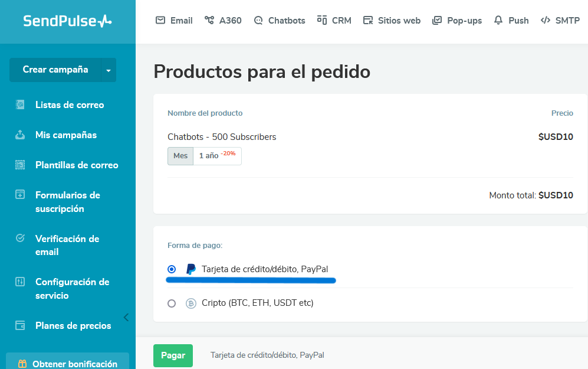Screen dimensions: 588x369
Task: Click the Listas de correo sidebar icon
Action: (x=20, y=105)
